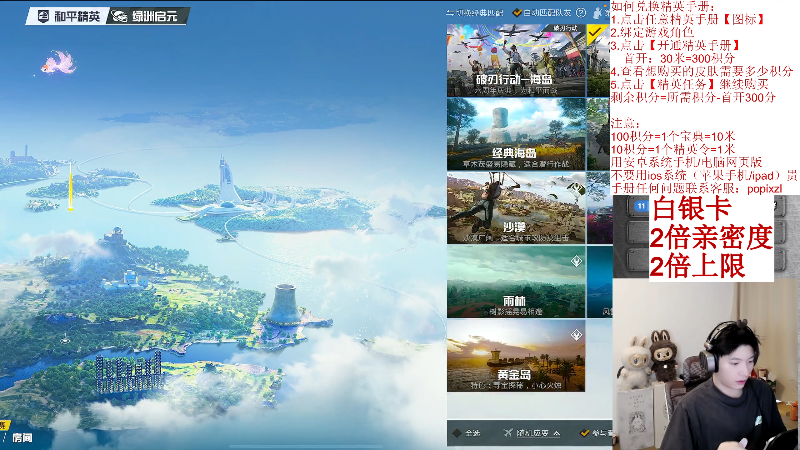This screenshot has width=800, height=450.
Task: Click the large red 白银卡 text
Action: point(692,208)
